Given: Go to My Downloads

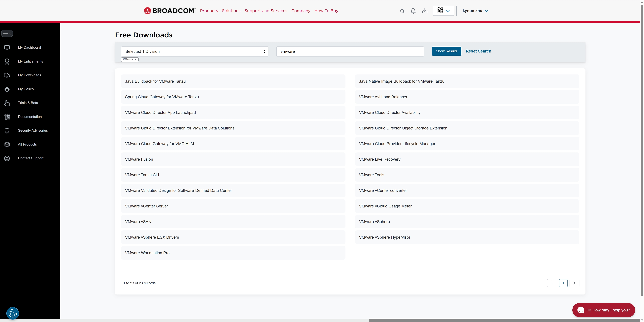Looking at the screenshot, I should click(x=29, y=75).
